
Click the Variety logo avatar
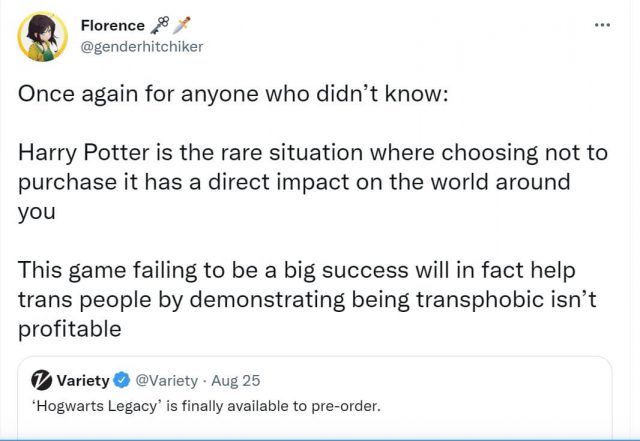40,380
